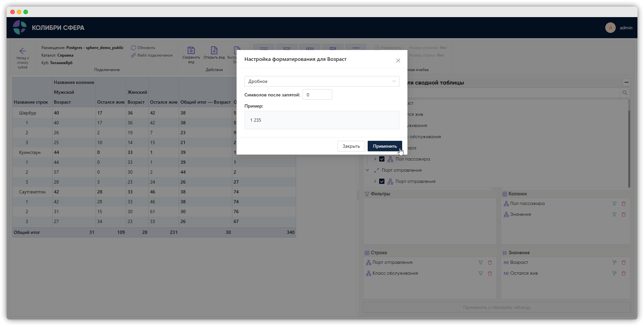Go back to the cubes list arrow
The width and height of the screenshot is (644, 326).
(23, 51)
